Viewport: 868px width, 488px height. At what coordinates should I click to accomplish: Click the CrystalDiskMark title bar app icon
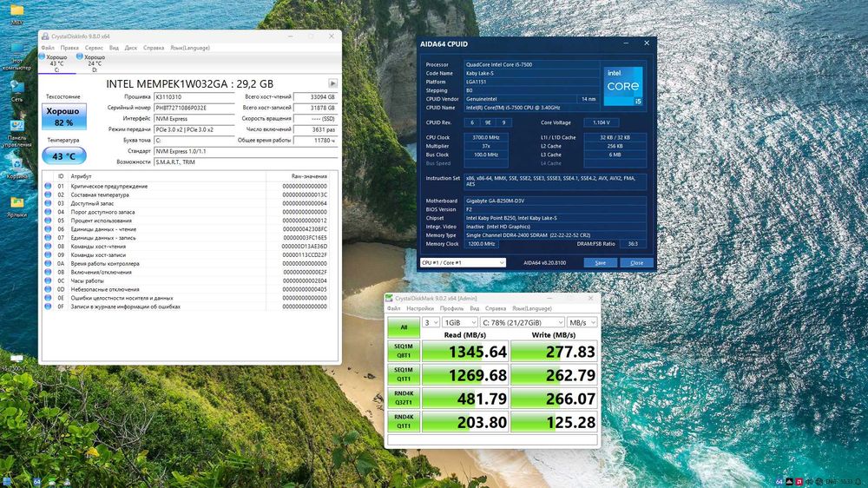pyautogui.click(x=389, y=298)
